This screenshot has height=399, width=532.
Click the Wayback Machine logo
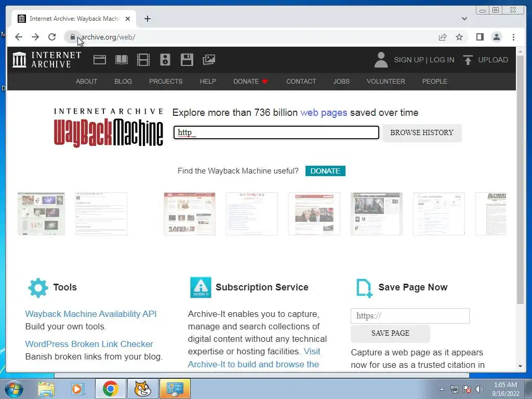pyautogui.click(x=108, y=128)
